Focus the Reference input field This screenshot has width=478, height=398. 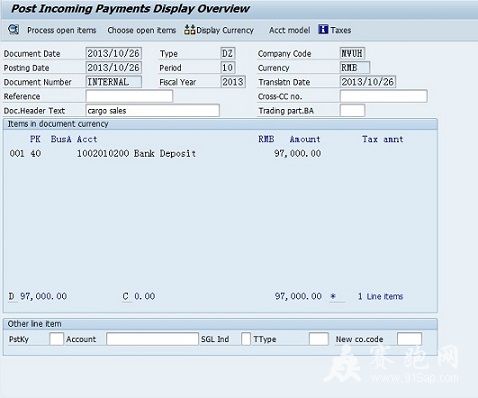pyautogui.click(x=129, y=96)
